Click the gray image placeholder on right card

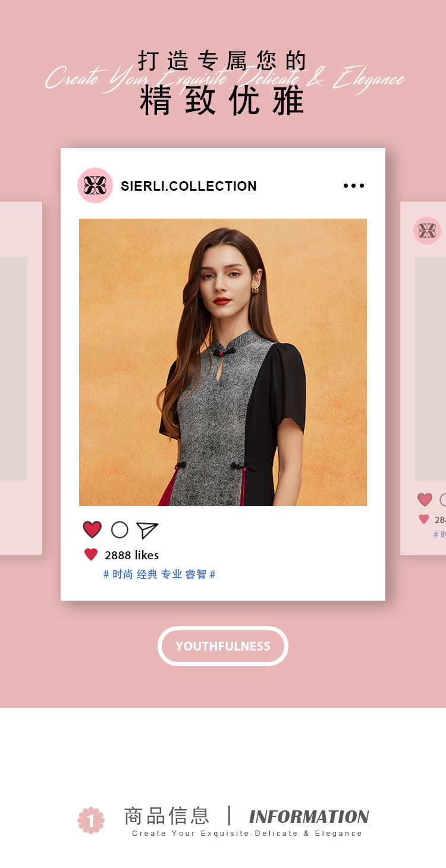[431, 369]
